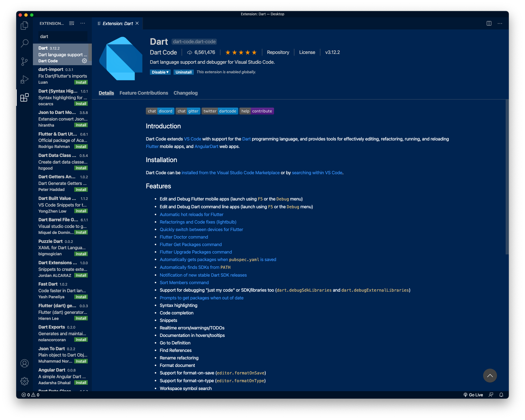Click the extensions search field containing 'dart'
The image size is (525, 420).
[x=63, y=37]
